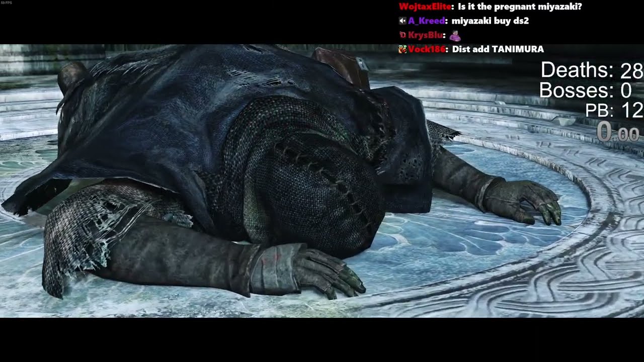Click the message 'miyazaki buy ds2'

(490, 21)
